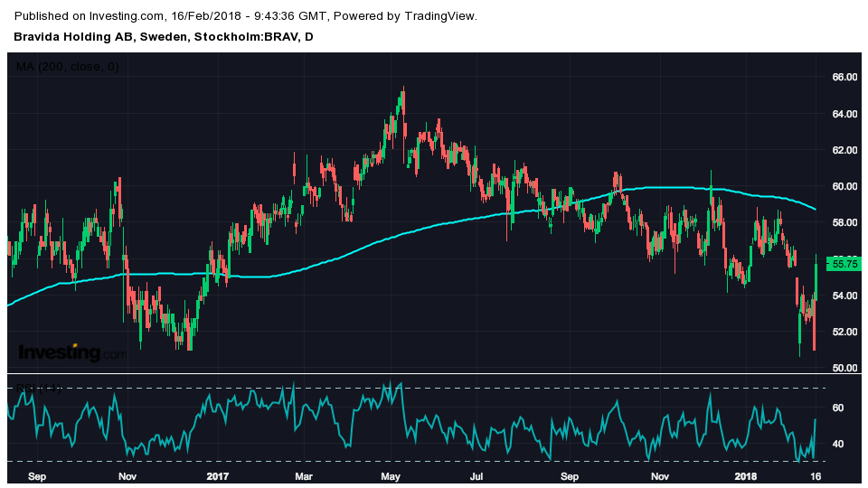Click the 60 level on RSI axis
This screenshot has width=868, height=488.
tap(838, 408)
